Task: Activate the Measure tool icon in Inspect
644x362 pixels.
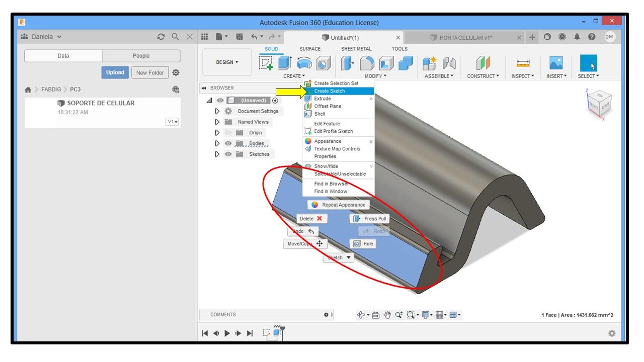Action: click(523, 63)
